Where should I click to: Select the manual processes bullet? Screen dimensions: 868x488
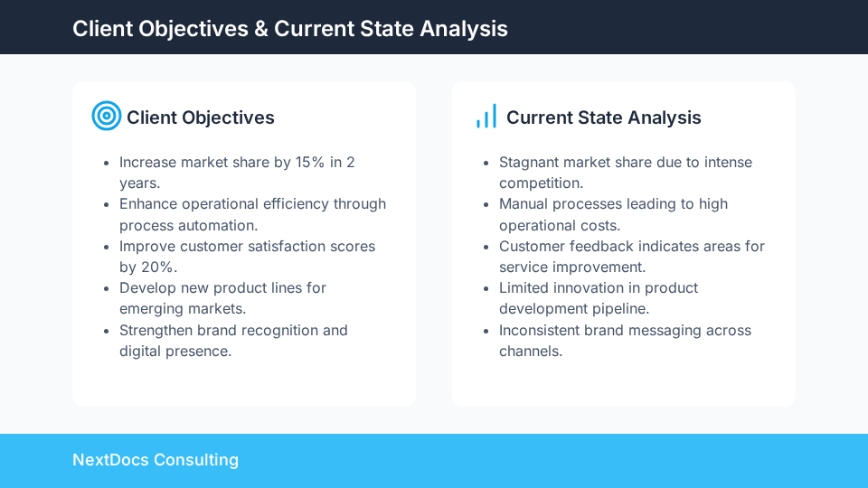coord(613,214)
